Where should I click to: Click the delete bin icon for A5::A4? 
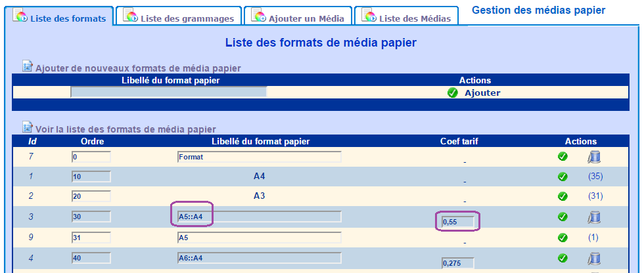[x=594, y=217]
